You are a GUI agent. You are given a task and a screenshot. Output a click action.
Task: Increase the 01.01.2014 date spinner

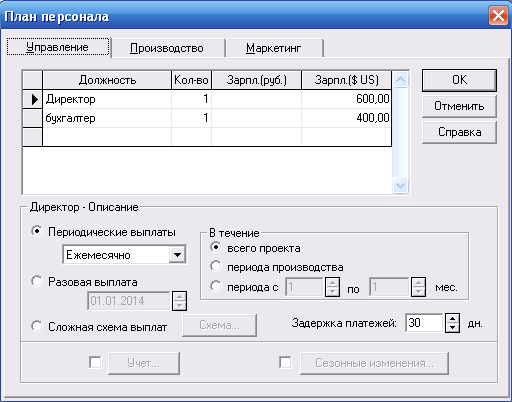pos(179,296)
